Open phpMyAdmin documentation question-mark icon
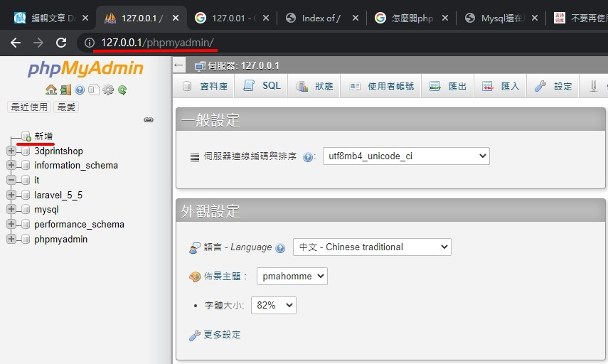Screen dimensions: 608x364 pyautogui.click(x=80, y=90)
